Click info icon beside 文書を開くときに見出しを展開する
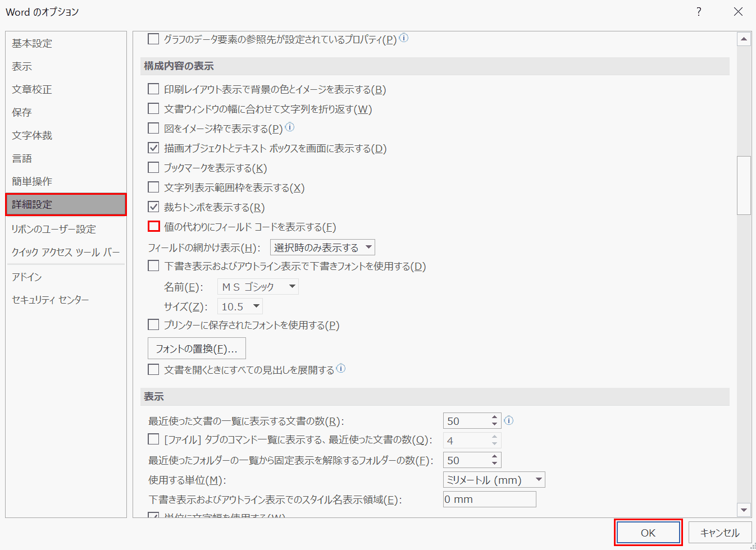This screenshot has height=550, width=756. pyautogui.click(x=341, y=369)
